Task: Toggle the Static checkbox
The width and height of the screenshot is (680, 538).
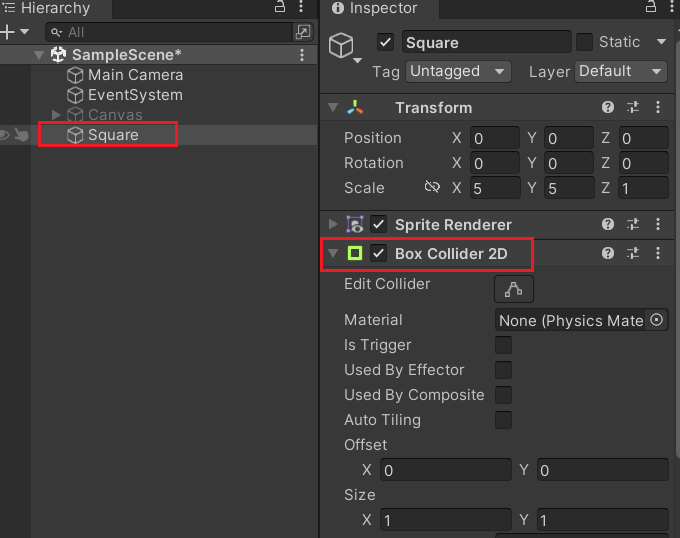Action: pyautogui.click(x=584, y=42)
